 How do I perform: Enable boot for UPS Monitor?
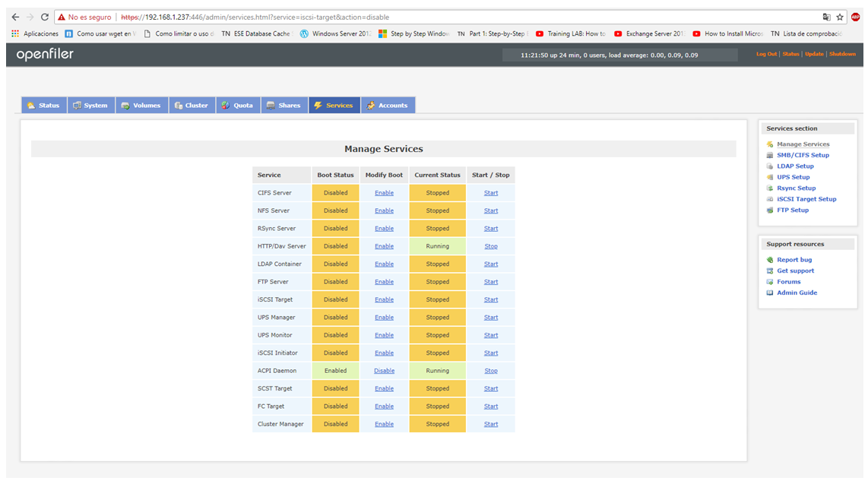pyautogui.click(x=384, y=335)
